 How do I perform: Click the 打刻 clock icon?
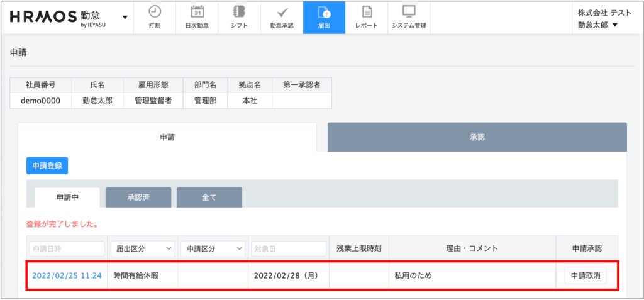point(155,12)
